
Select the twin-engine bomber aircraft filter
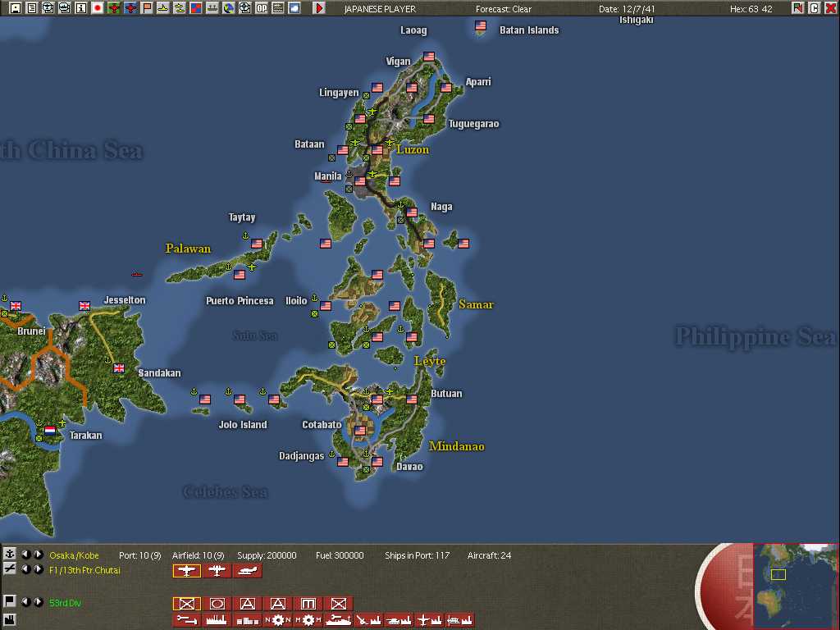217,571
